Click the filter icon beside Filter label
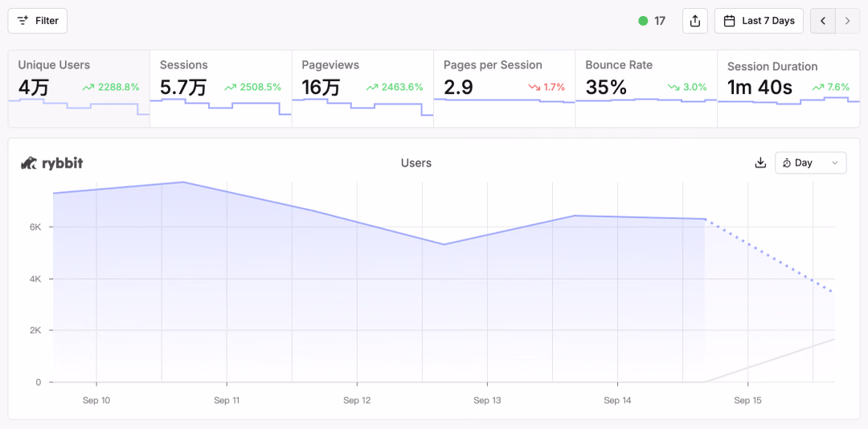This screenshot has height=429, width=868. (23, 21)
